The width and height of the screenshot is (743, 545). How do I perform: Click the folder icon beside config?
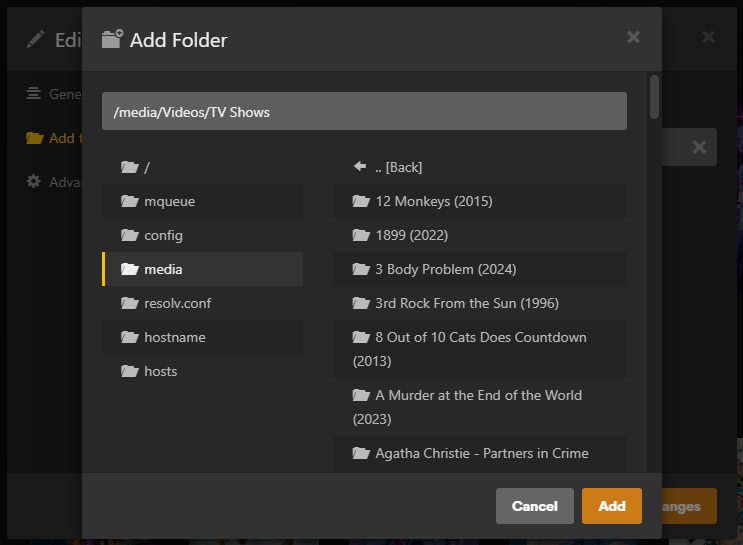coord(129,235)
